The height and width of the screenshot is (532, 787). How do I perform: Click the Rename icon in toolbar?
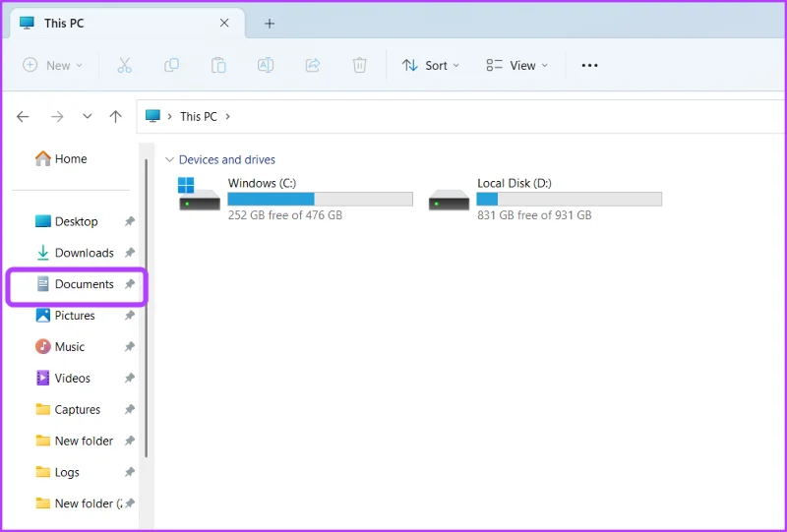[x=266, y=65]
